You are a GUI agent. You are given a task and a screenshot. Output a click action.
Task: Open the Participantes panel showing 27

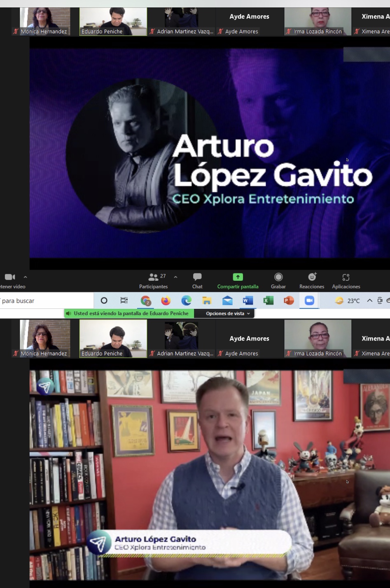(x=154, y=281)
